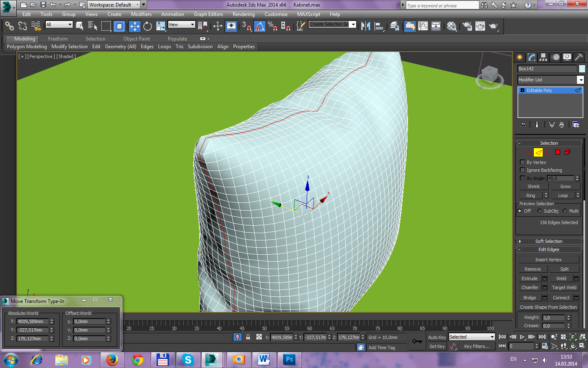
Task: Click the Chamfer button
Action: tap(530, 287)
